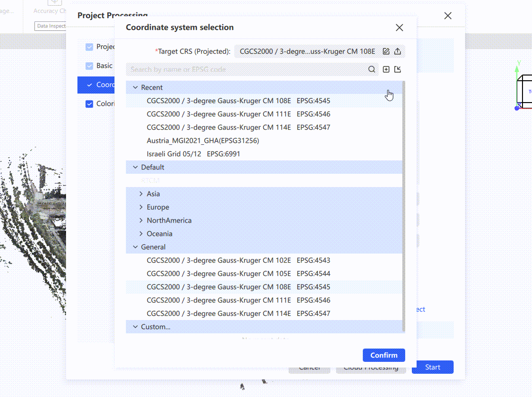Viewport: 532px width, 397px height.
Task: Select CM 108E EPSG:4545 in the General group
Action: coord(264,287)
